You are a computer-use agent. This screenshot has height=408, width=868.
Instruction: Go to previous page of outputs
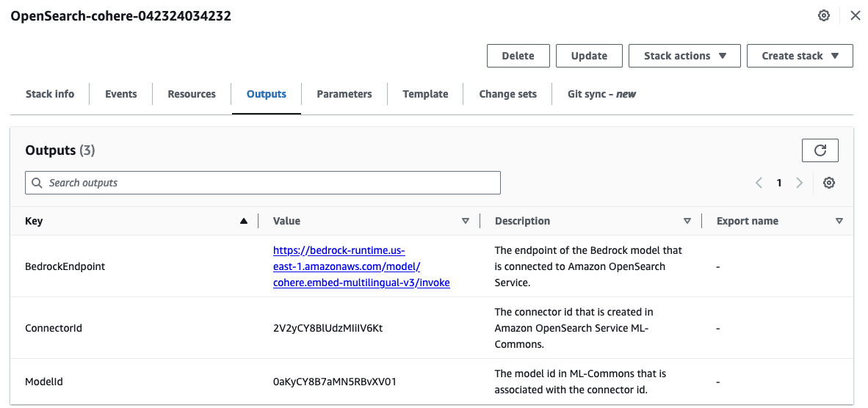coord(759,183)
